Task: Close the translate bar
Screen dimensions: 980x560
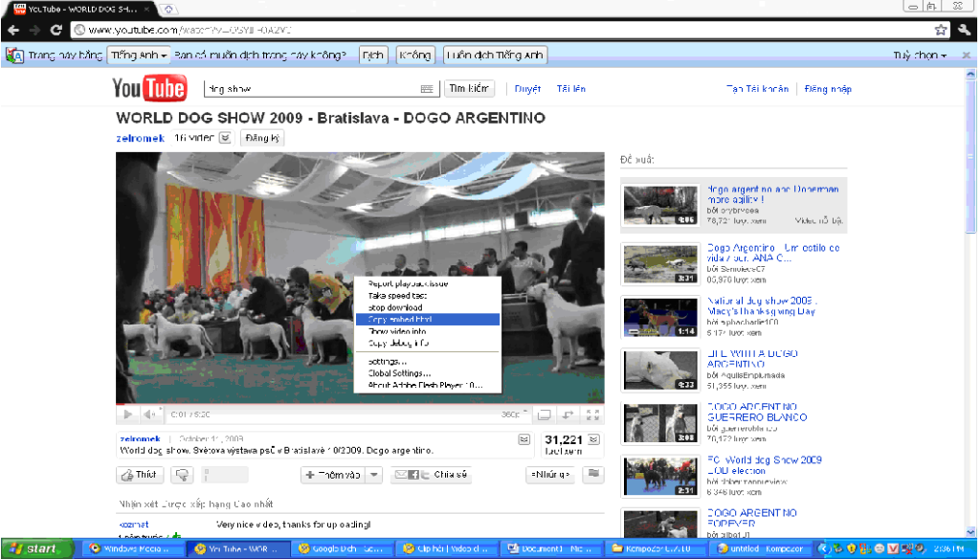Action: tap(966, 56)
